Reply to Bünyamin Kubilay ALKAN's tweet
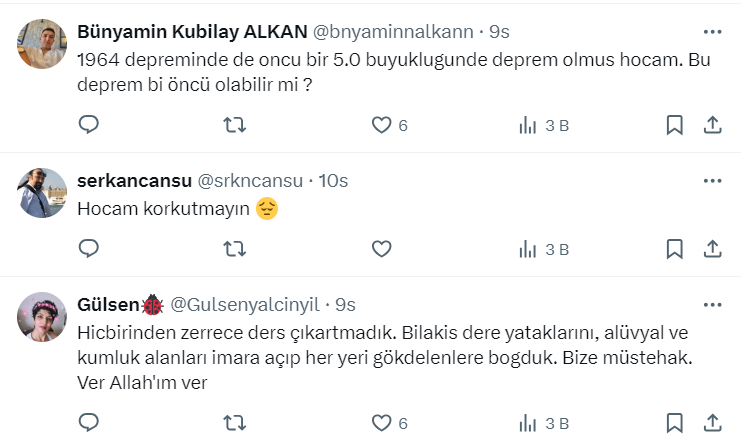Screen dimensions: 741x445 88,125
